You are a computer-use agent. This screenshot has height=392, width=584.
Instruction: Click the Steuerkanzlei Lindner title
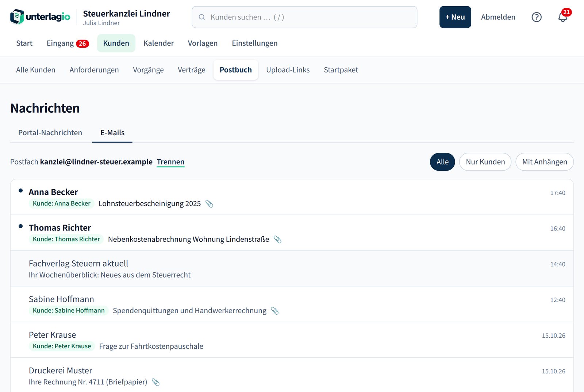[126, 14]
